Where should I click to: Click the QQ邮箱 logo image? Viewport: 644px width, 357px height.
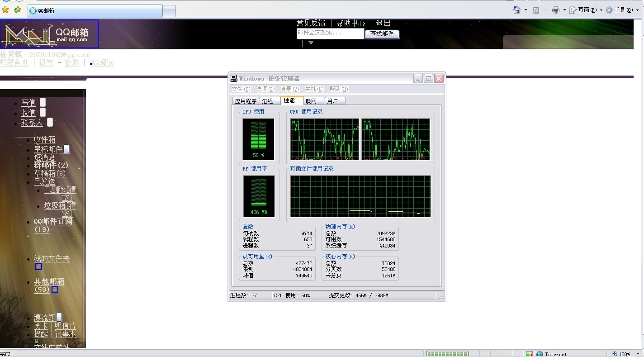coord(49,34)
